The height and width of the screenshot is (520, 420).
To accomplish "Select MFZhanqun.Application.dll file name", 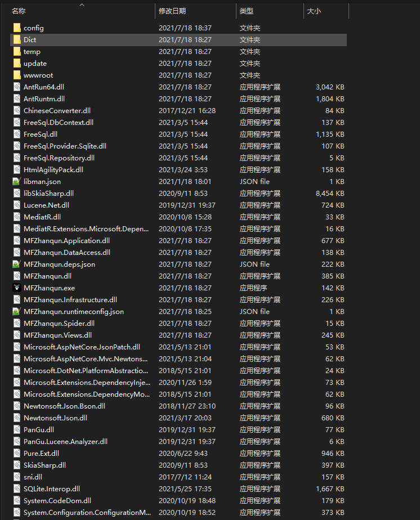I will [66, 241].
